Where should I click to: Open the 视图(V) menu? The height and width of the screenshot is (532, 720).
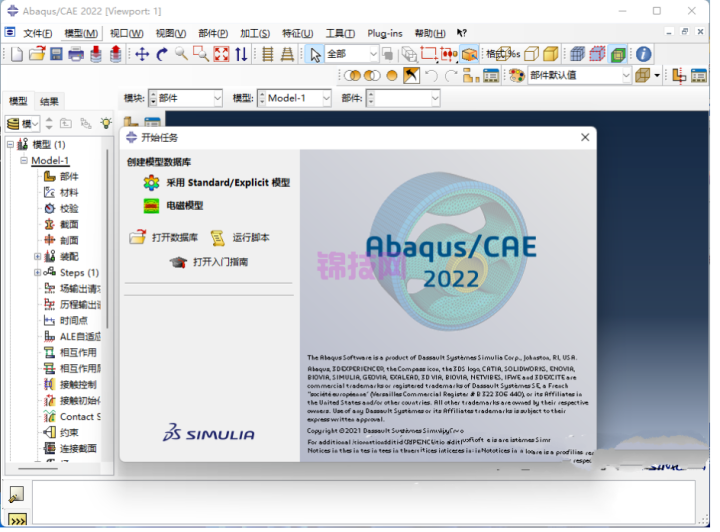(x=171, y=33)
